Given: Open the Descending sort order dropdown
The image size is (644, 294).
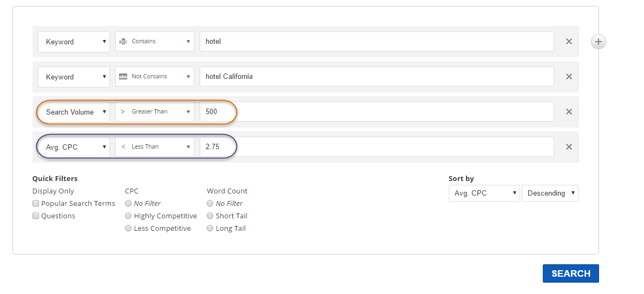Looking at the screenshot, I should 550,193.
